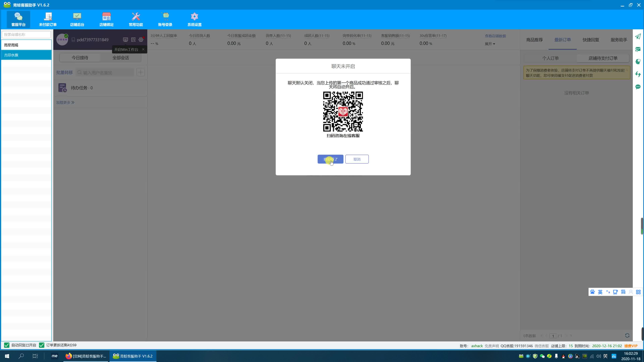The image size is (644, 362).
Task: Open the 待办任务 item
Action: coord(100,88)
